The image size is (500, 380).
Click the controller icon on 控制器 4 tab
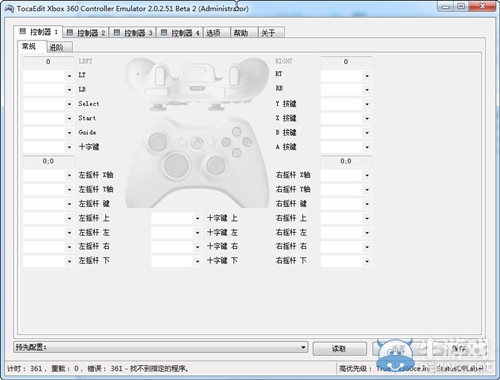pos(164,33)
